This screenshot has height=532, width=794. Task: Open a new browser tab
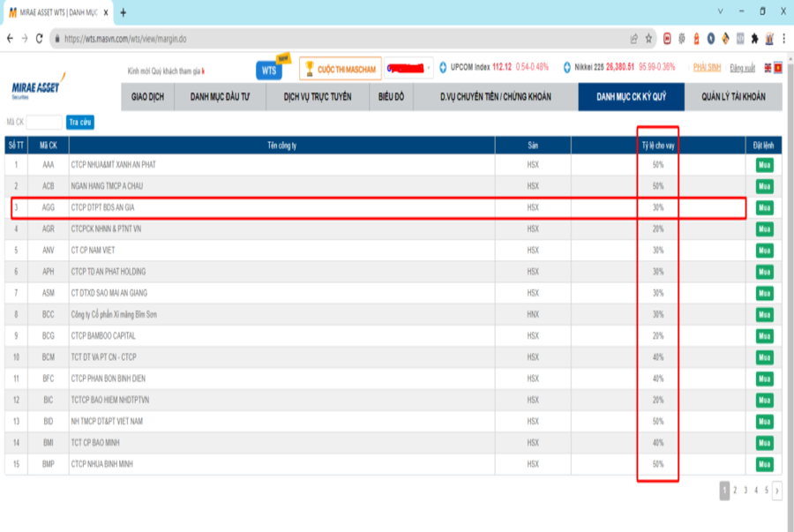coord(123,12)
